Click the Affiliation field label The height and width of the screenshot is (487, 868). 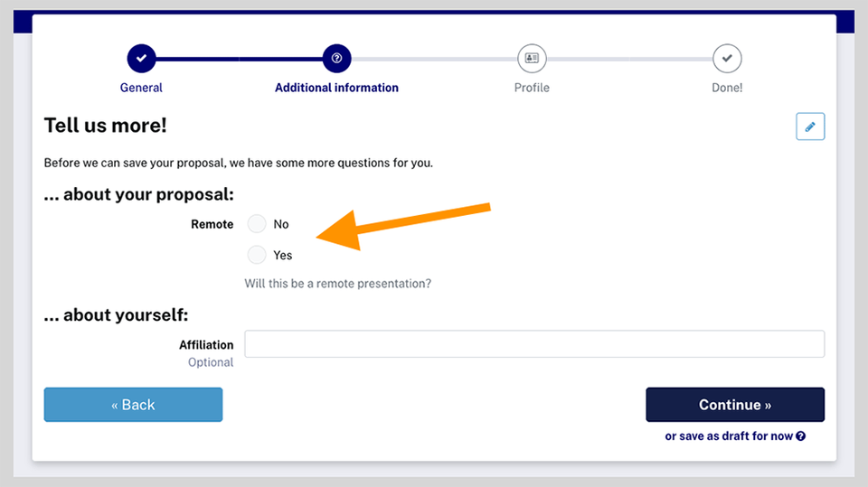(206, 345)
